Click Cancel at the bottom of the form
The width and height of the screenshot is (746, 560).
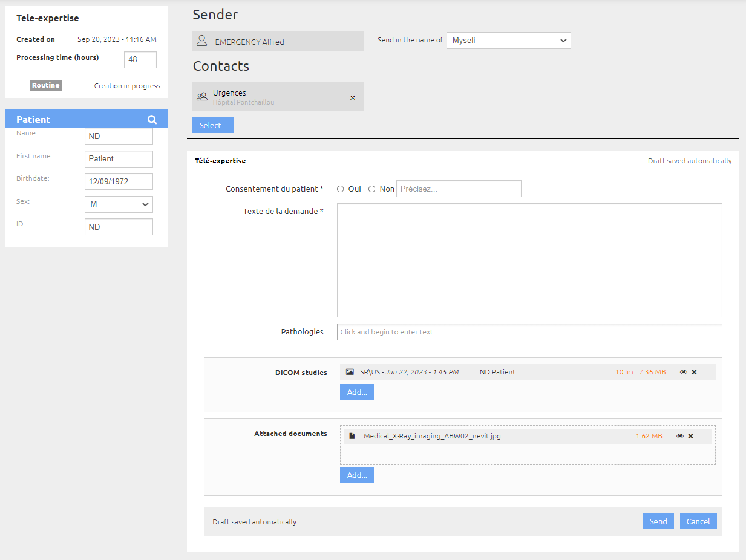click(698, 521)
